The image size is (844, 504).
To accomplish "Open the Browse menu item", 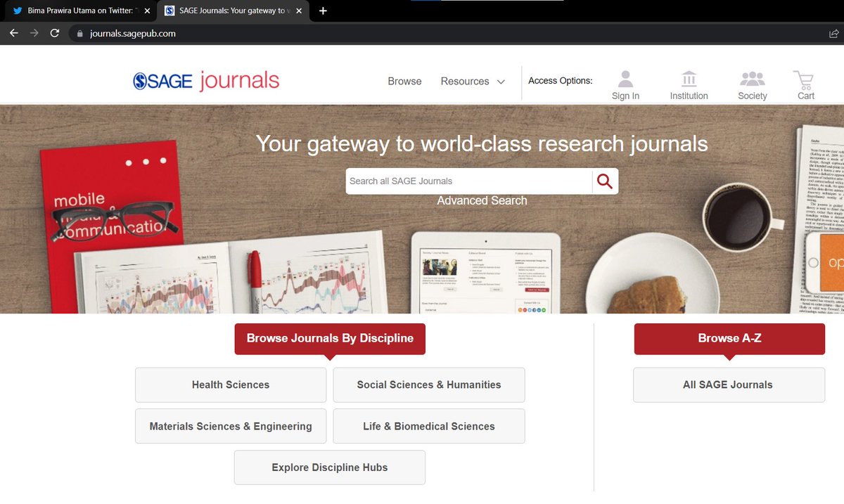I will coord(404,82).
